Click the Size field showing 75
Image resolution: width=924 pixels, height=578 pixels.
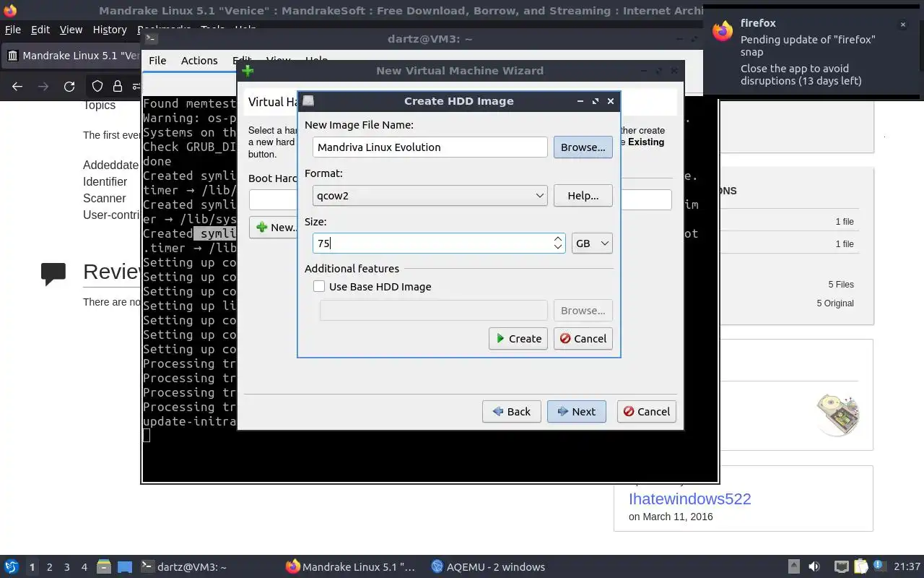(432, 243)
